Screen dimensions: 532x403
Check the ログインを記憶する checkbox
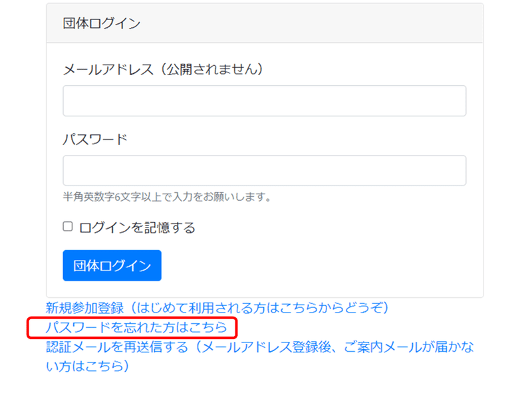68,226
